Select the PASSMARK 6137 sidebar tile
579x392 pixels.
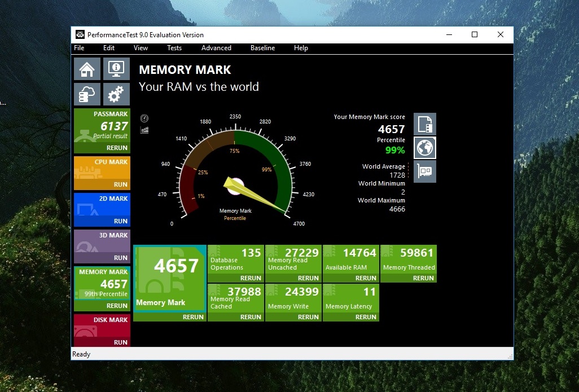(x=102, y=126)
